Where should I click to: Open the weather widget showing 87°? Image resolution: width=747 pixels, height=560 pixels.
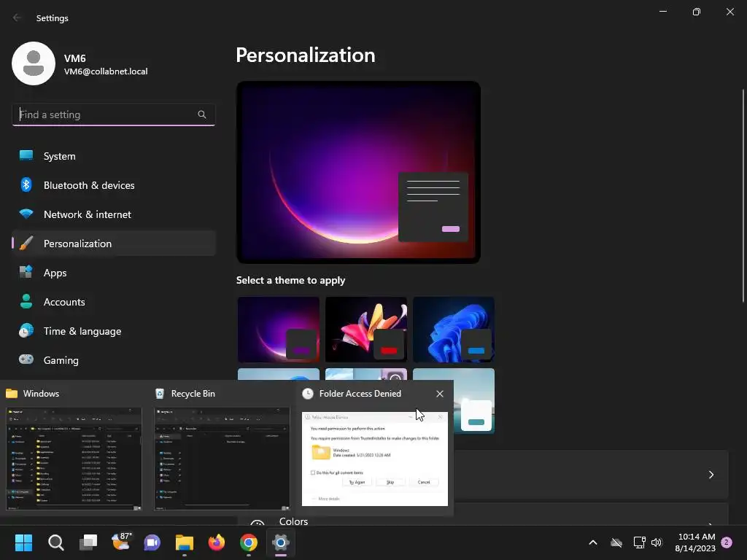click(120, 542)
